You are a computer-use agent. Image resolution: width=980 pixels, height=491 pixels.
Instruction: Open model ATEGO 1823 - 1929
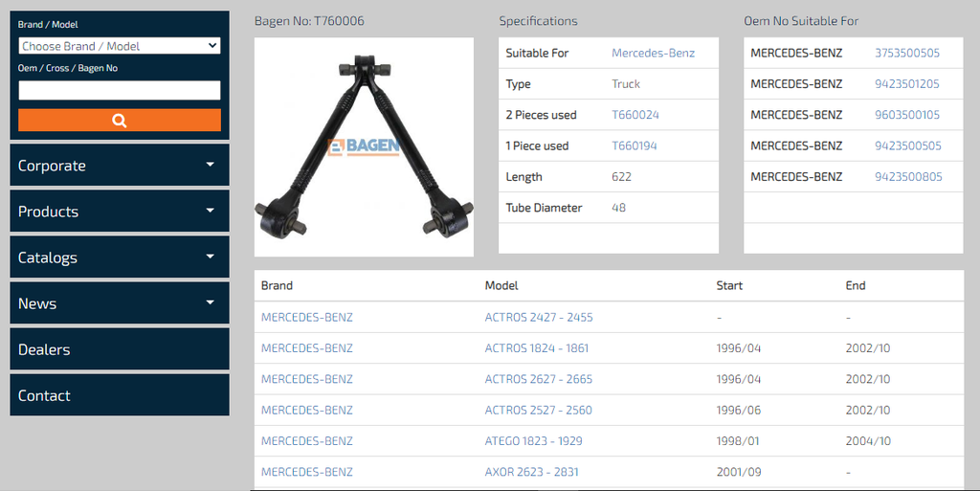coord(533,441)
